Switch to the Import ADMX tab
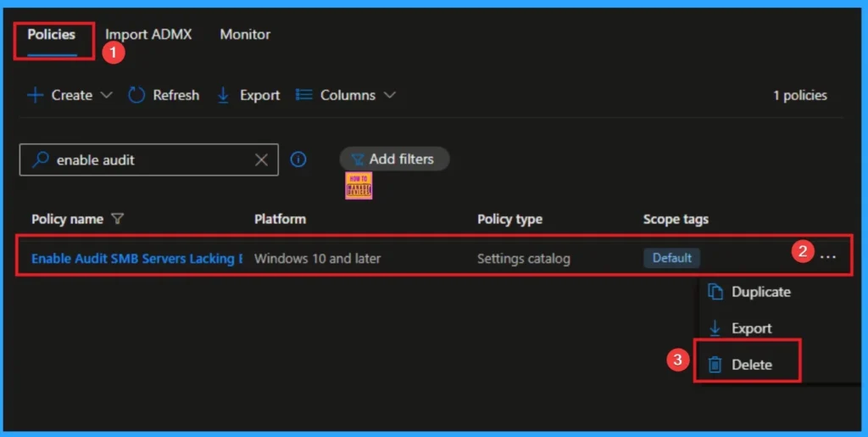868x437 pixels. pos(148,35)
